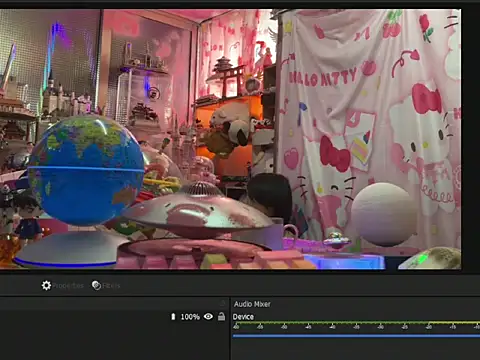Open Filters via its text label
The image size is (480, 360).
(111, 286)
